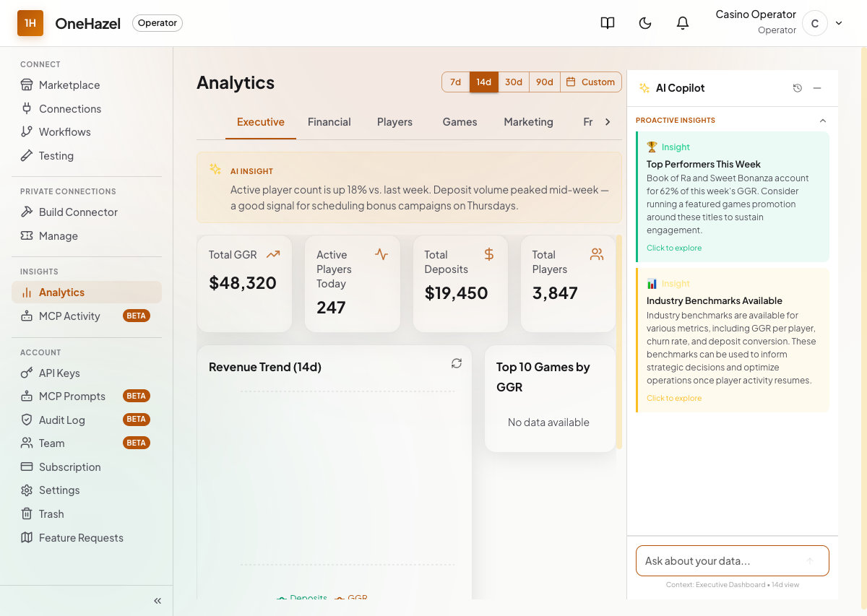Open the Audit Log page
The height and width of the screenshot is (616, 867).
pyautogui.click(x=87, y=420)
